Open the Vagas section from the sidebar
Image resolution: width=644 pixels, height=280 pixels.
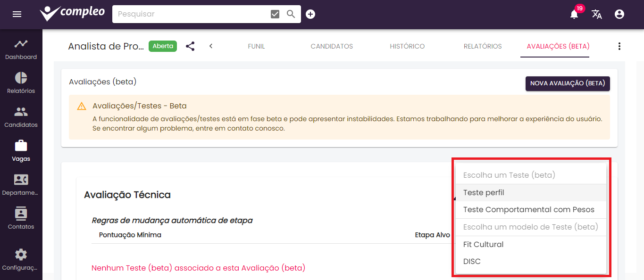point(21,151)
